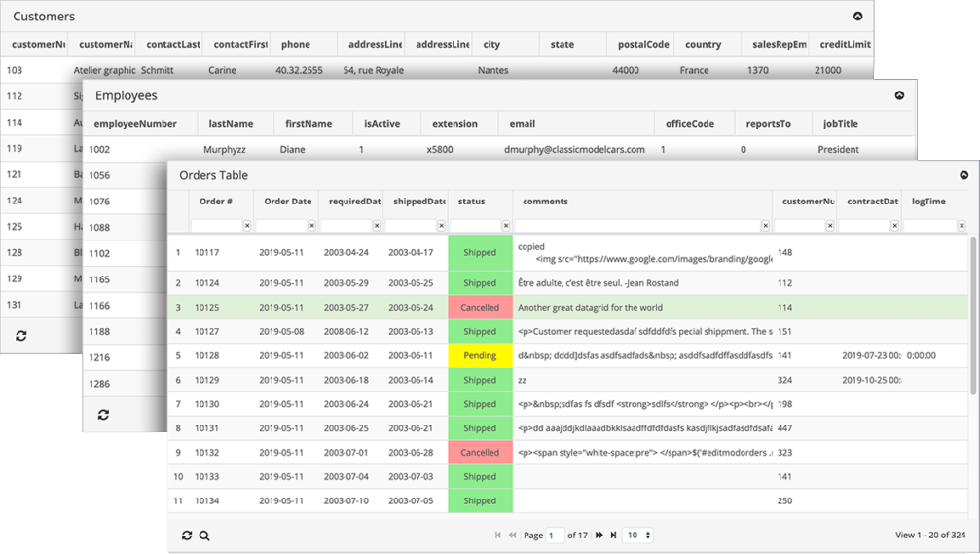Click credit limit 21000 in Customers
This screenshot has width=980, height=554.
[827, 70]
